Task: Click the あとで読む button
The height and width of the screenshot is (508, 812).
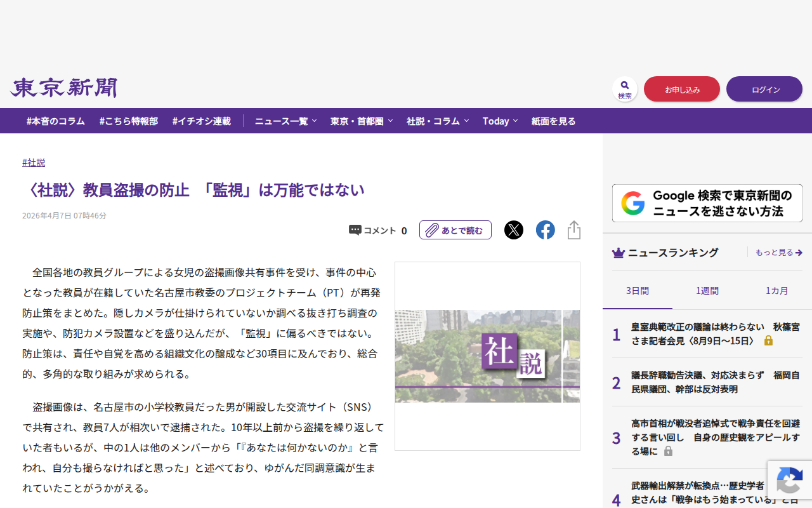Action: click(455, 230)
